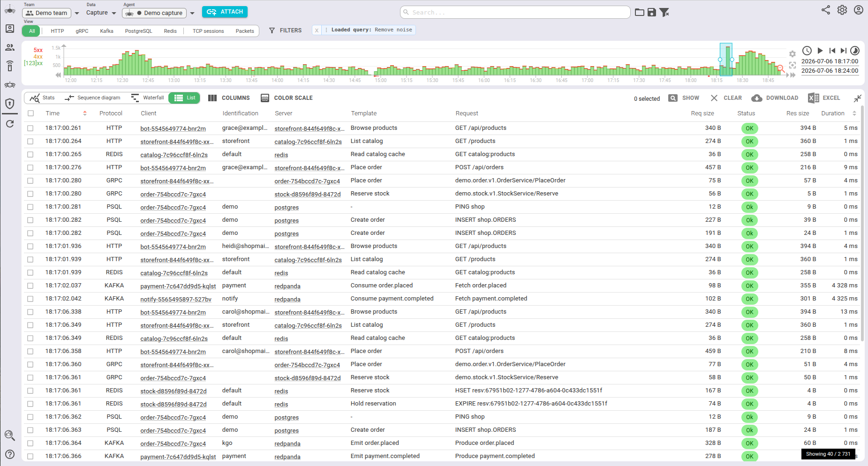The height and width of the screenshot is (466, 868).
Task: Sort by the Duration column arrows
Action: pyautogui.click(x=854, y=113)
